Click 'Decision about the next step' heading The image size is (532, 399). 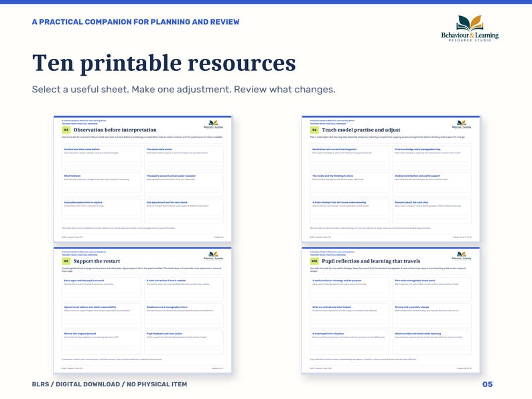tap(411, 202)
